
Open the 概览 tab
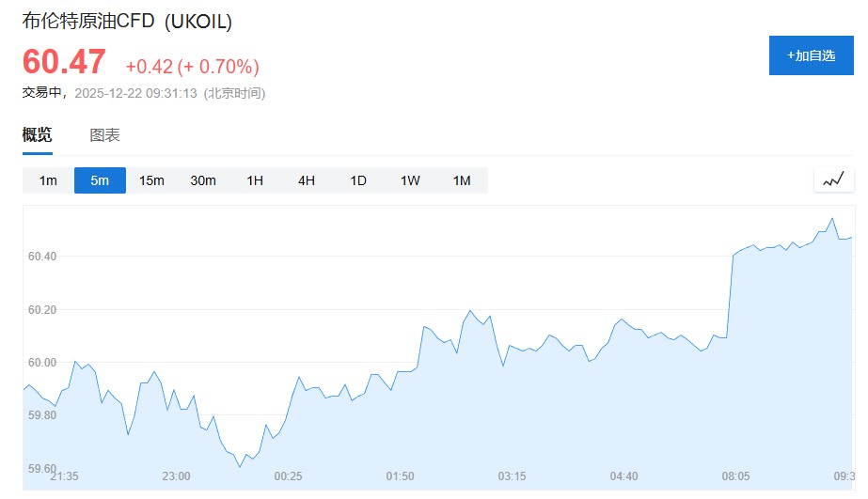(38, 135)
